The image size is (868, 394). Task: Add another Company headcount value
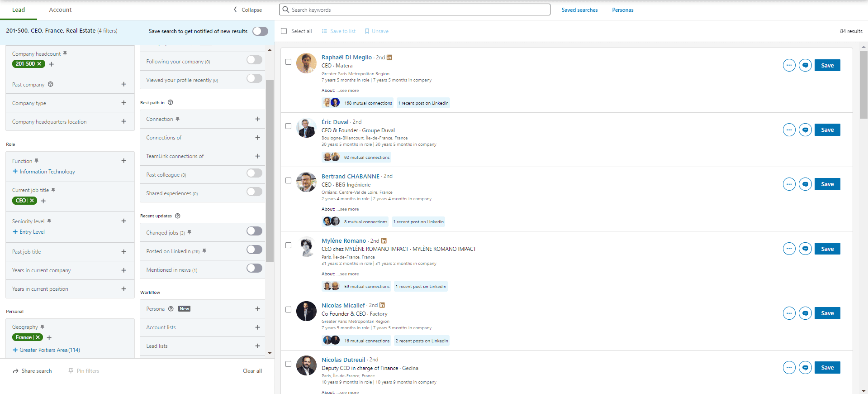51,64
